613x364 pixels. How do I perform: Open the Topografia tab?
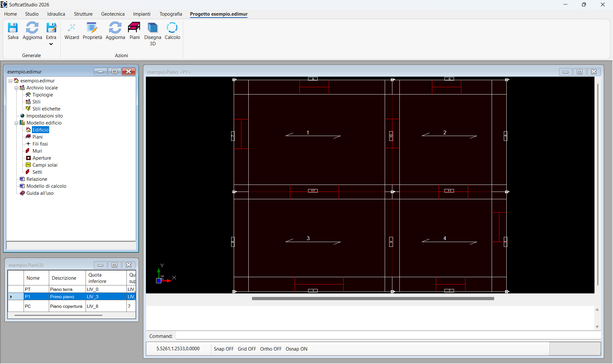pos(171,14)
